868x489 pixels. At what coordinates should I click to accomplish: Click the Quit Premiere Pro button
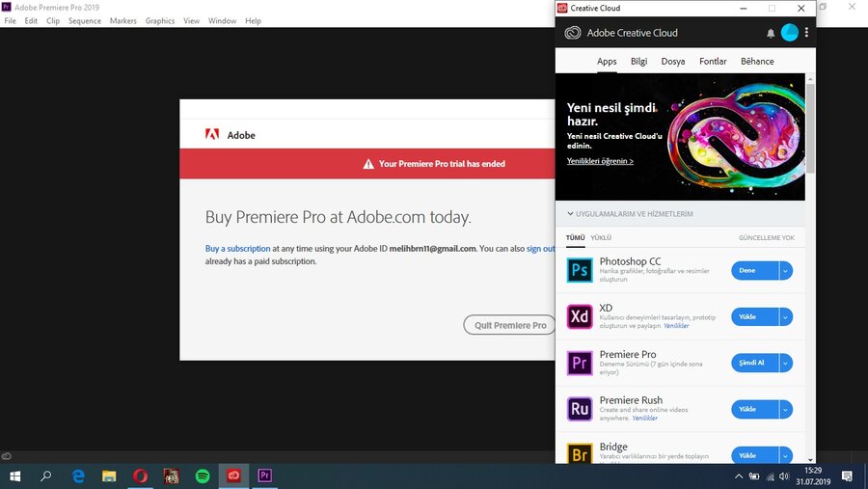pos(509,325)
